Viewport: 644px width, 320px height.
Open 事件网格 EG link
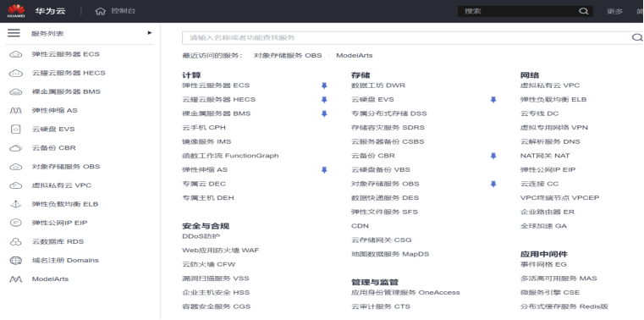coord(543,264)
